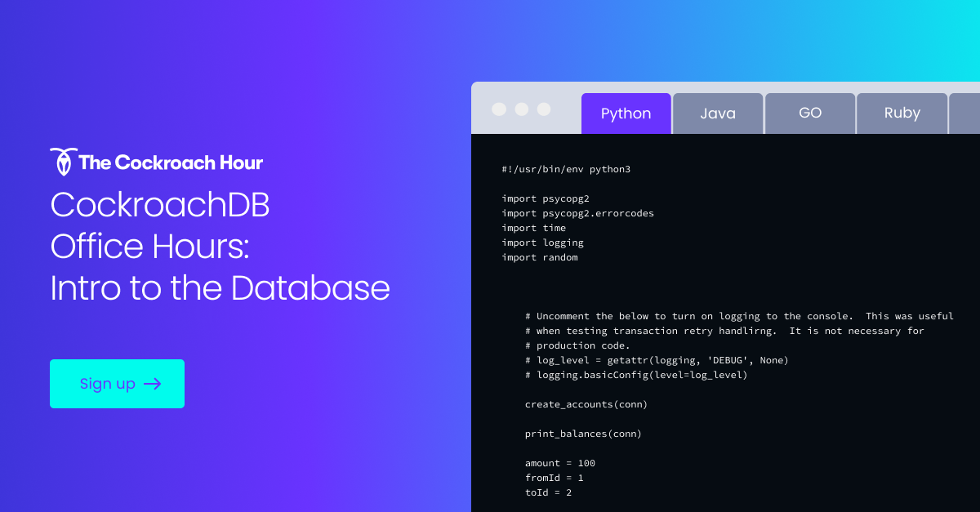The height and width of the screenshot is (512, 980).
Task: Click the import psycopg2 line in the code
Action: click(x=546, y=198)
